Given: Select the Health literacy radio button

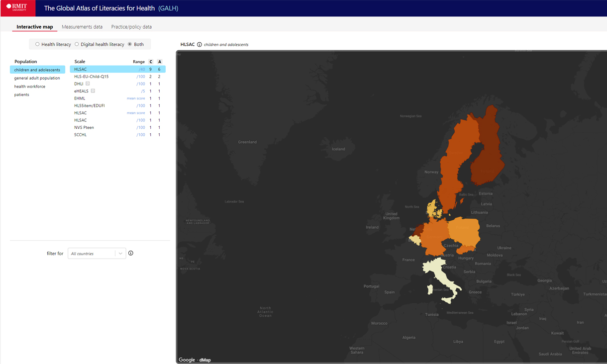Looking at the screenshot, I should [37, 44].
